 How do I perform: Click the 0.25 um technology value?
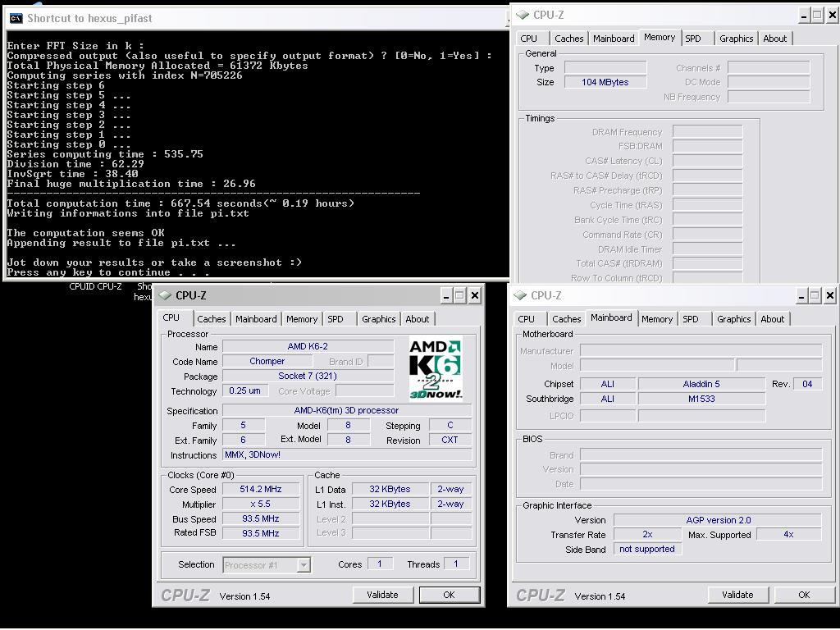pyautogui.click(x=244, y=390)
